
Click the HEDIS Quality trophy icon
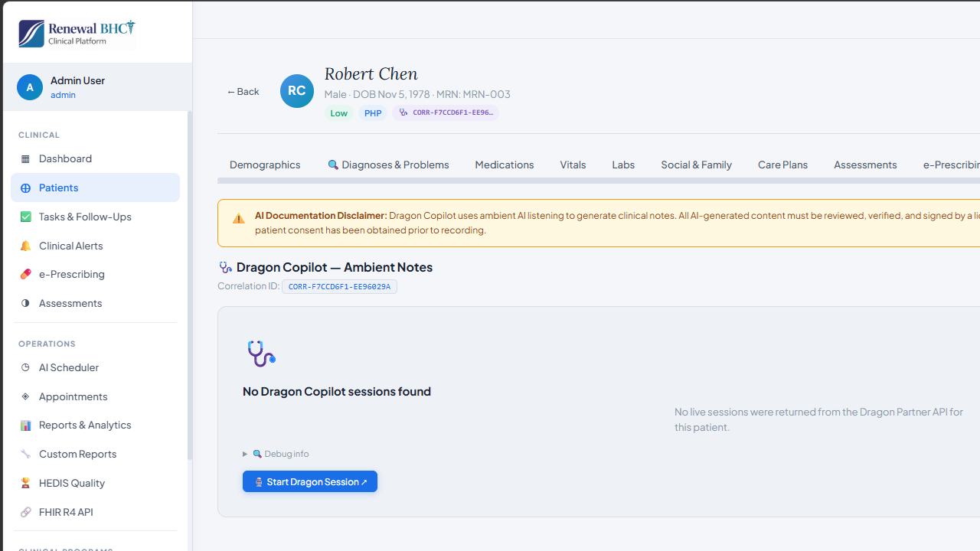click(x=25, y=484)
